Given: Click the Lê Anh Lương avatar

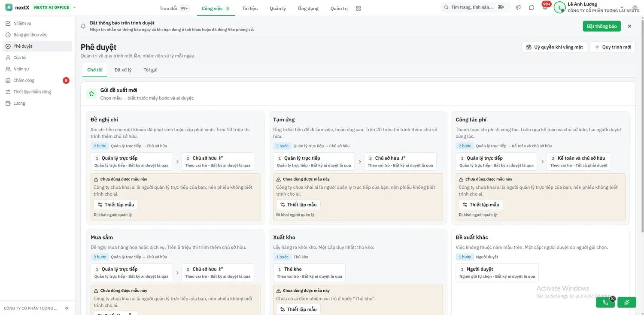Looking at the screenshot, I should point(559,7).
